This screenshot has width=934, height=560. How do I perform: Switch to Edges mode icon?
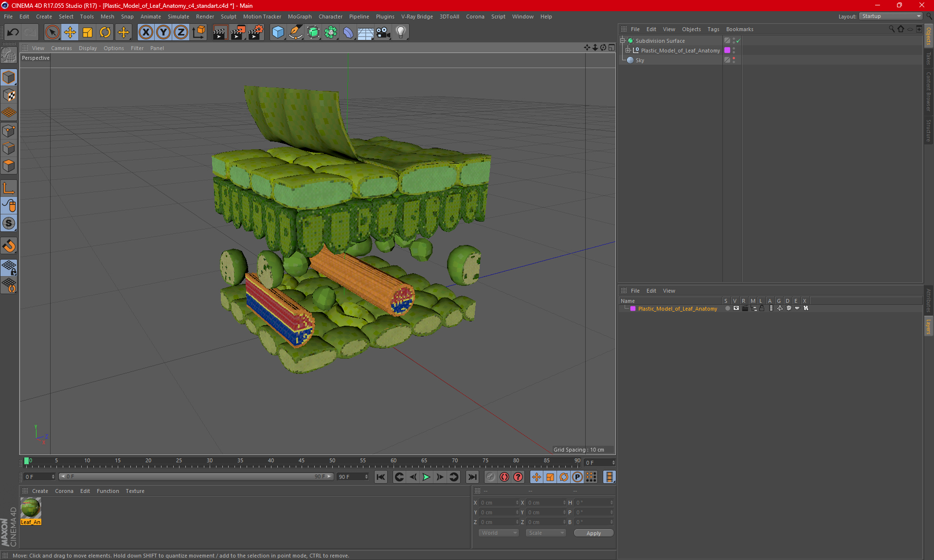pos(9,148)
